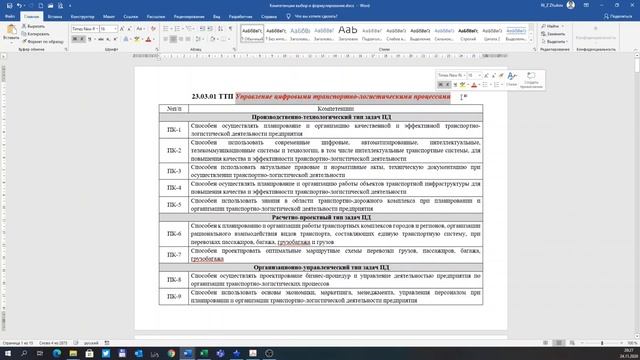640x360 pixels.
Task: Open the Change Case (Aa) dropdown
Action: pyautogui.click(x=140, y=29)
